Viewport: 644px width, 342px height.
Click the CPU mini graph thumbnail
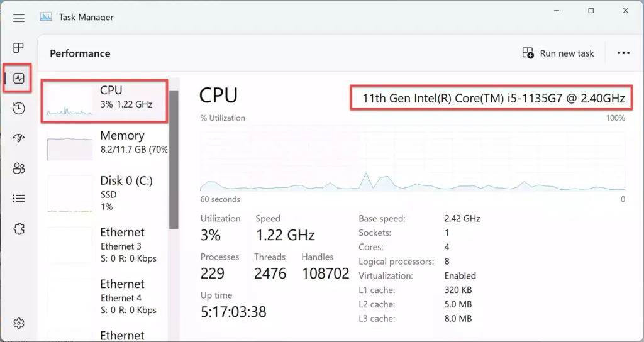[69, 101]
